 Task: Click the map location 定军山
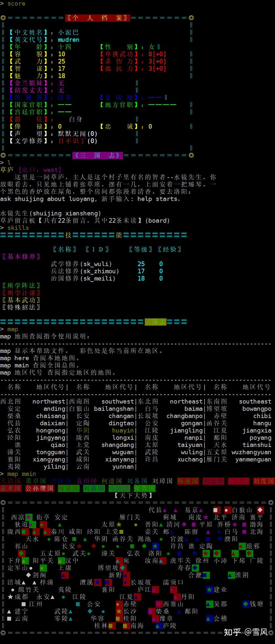(x=18, y=568)
